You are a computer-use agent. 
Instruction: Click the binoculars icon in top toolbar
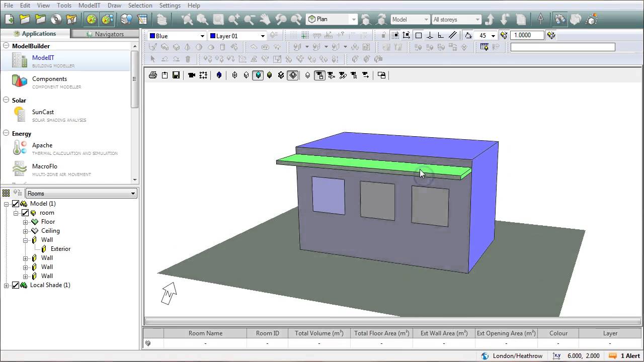tap(560, 20)
